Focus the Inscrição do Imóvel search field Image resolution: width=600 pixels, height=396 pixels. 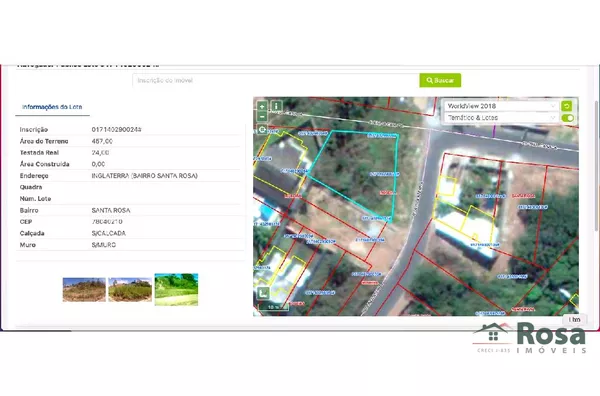(x=276, y=80)
